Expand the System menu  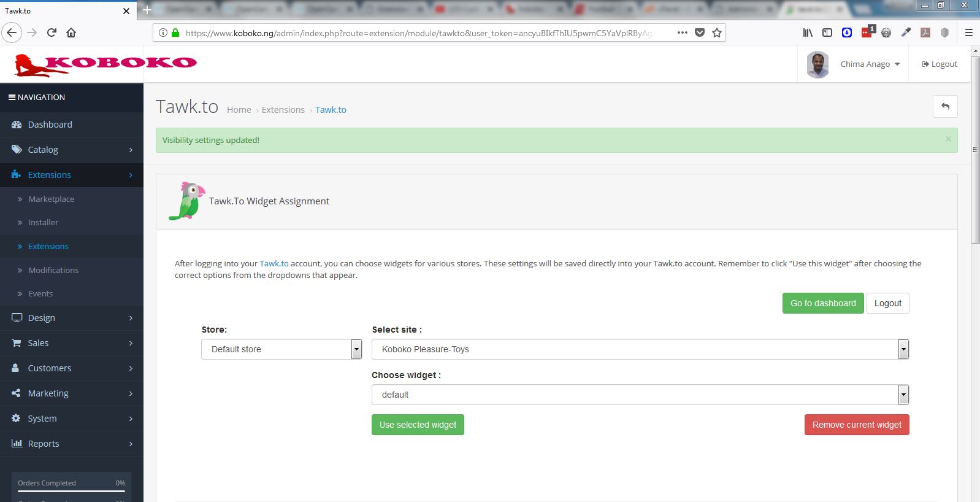[x=72, y=419]
